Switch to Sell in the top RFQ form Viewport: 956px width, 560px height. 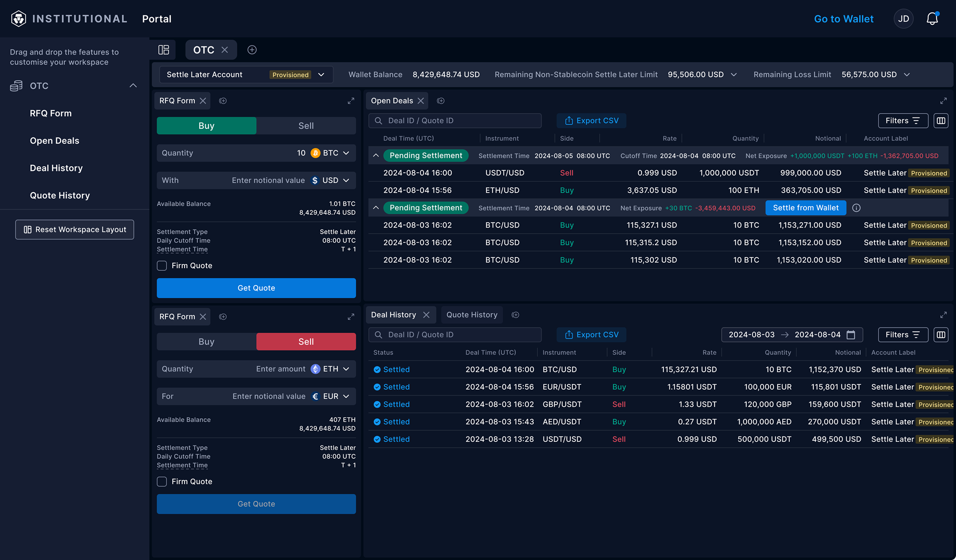306,125
